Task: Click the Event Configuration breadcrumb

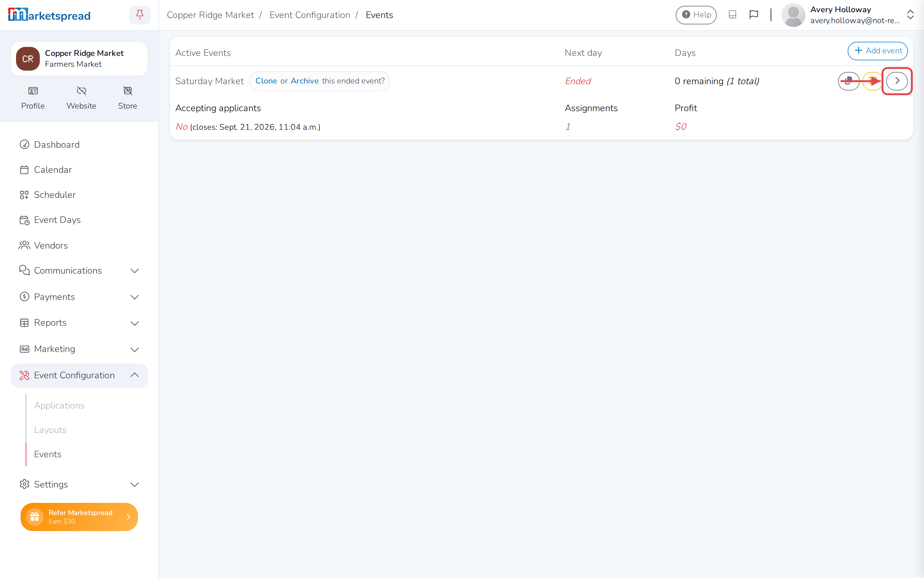Action: pos(310,15)
